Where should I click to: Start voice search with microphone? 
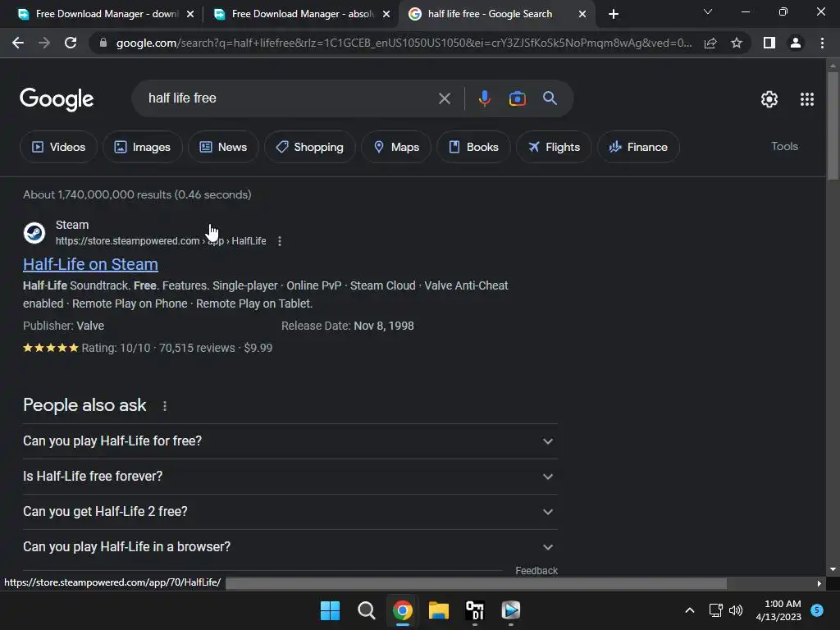pos(484,98)
